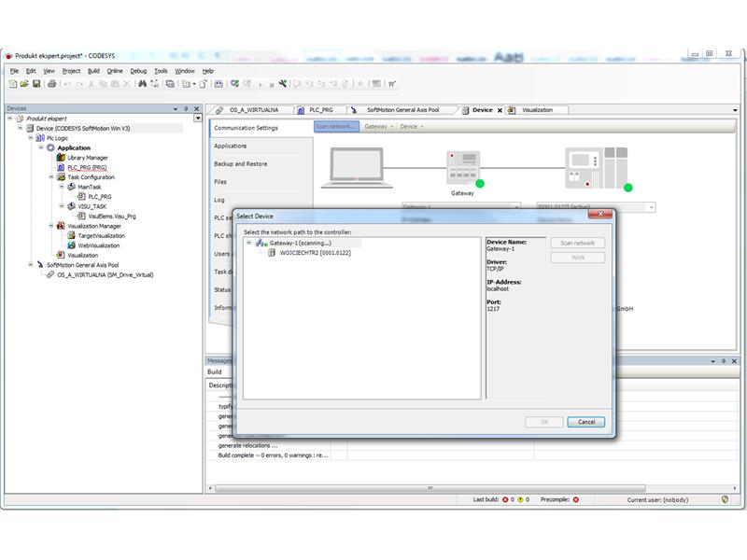Click the Login toolbar icon with green circle
747x560 pixels.
[x=235, y=84]
